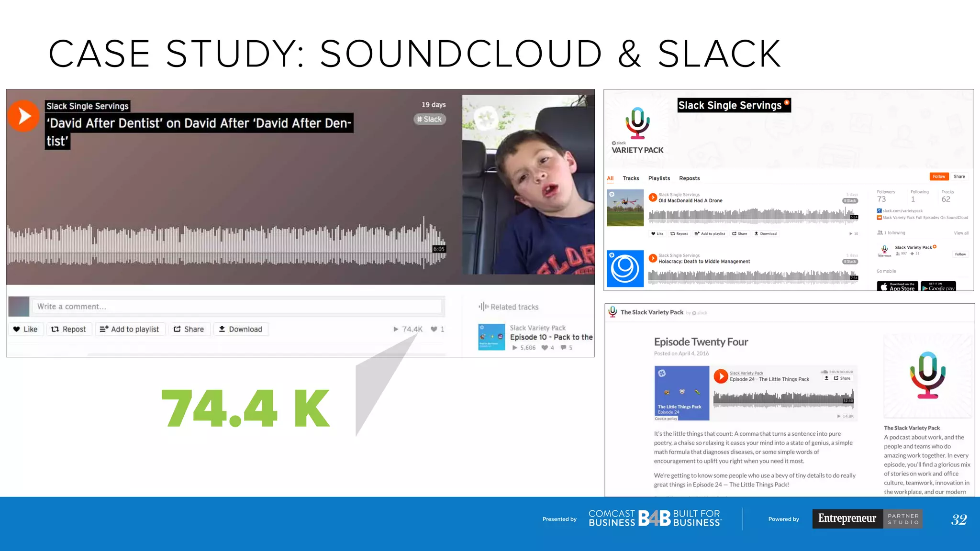This screenshot has height=551, width=980.
Task: Add the David track to a playlist
Action: tap(130, 329)
